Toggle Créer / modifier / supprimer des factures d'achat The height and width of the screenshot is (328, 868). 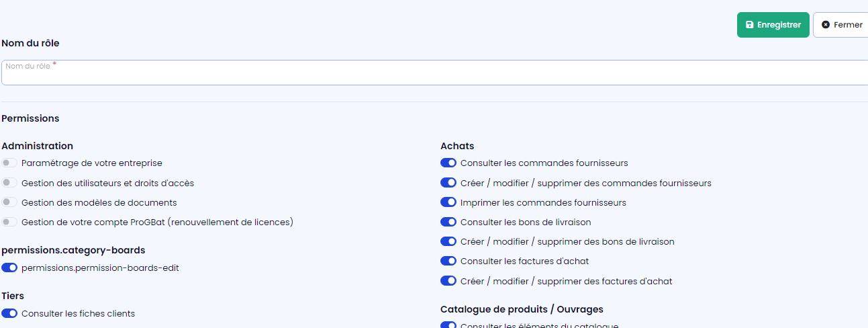click(448, 281)
